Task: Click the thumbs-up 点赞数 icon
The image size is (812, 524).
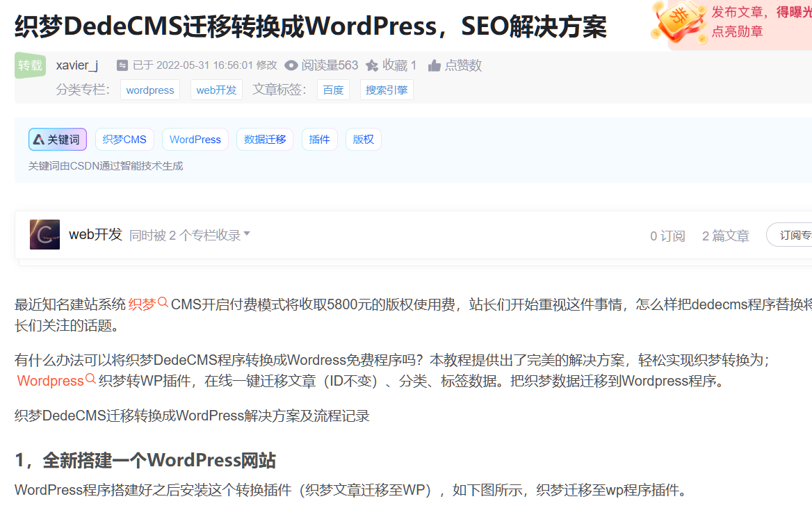Action: (x=435, y=65)
